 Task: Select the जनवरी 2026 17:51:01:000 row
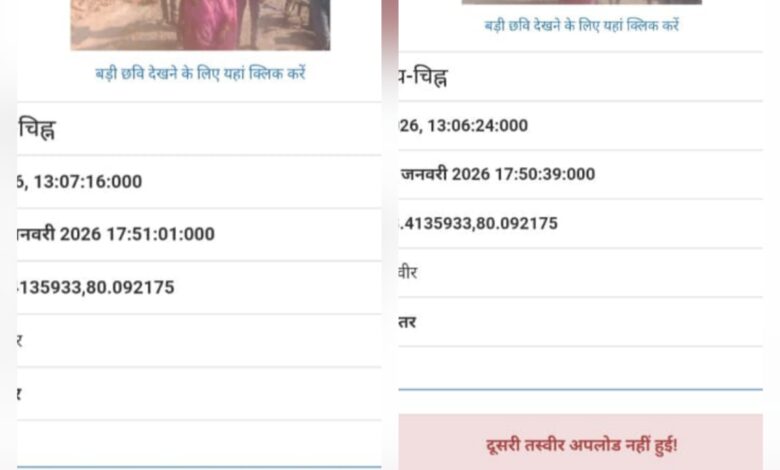tap(199, 234)
